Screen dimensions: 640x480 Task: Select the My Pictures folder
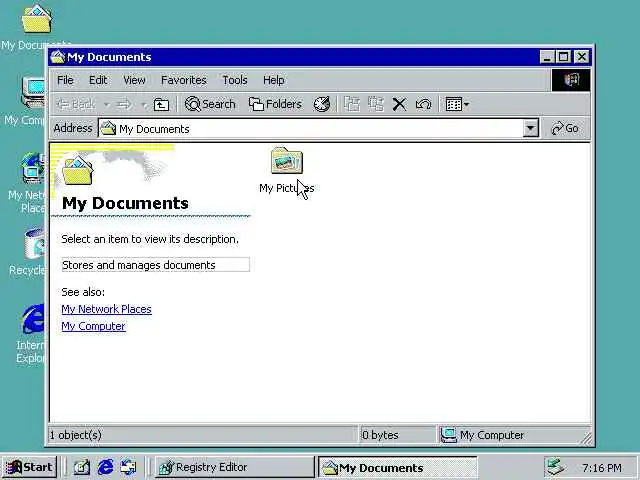click(287, 171)
